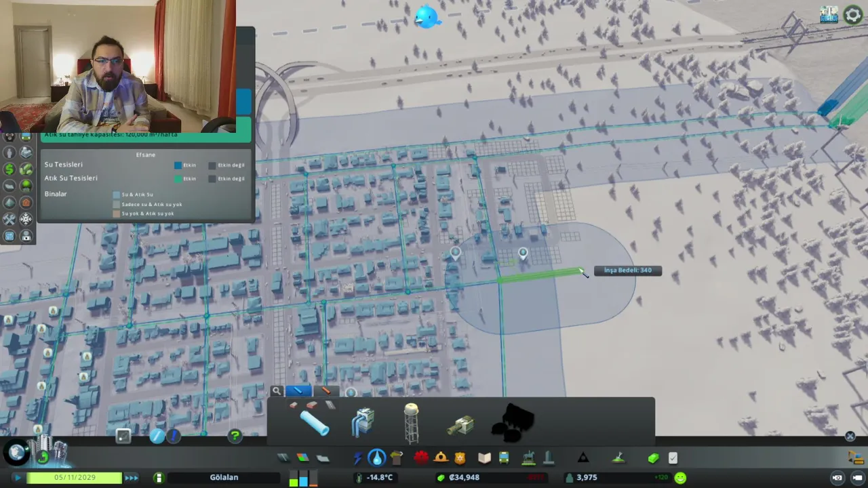Open the citizen happiness smiley icon

[x=679, y=478]
